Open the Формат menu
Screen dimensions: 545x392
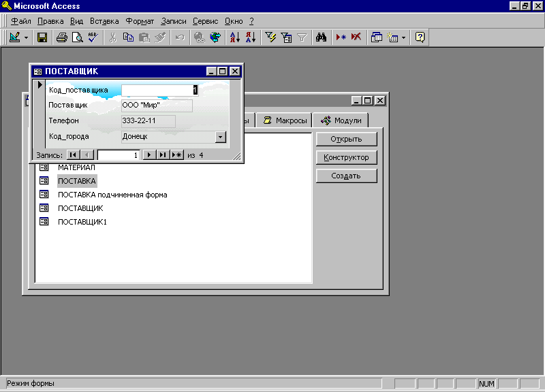[x=140, y=21]
